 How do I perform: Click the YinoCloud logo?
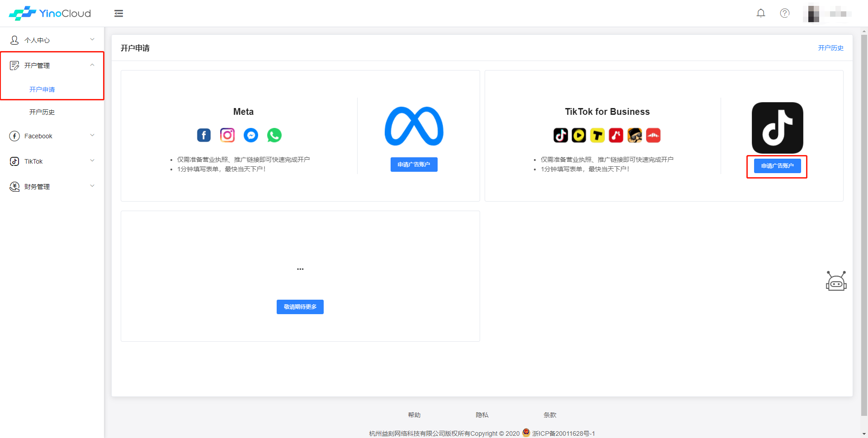[x=50, y=14]
